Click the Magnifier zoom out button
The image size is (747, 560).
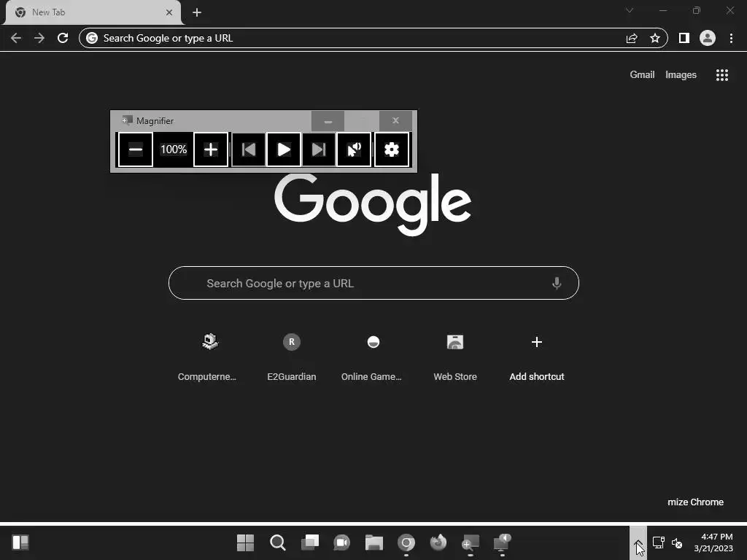coord(135,149)
